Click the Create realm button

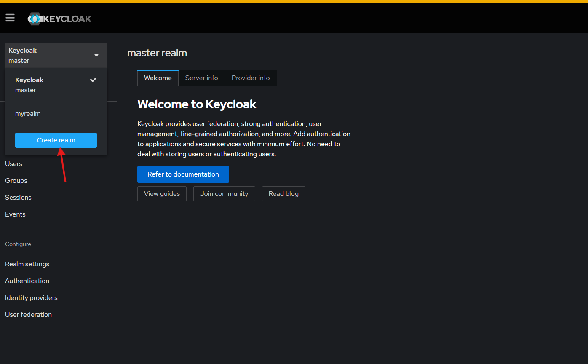pos(56,140)
